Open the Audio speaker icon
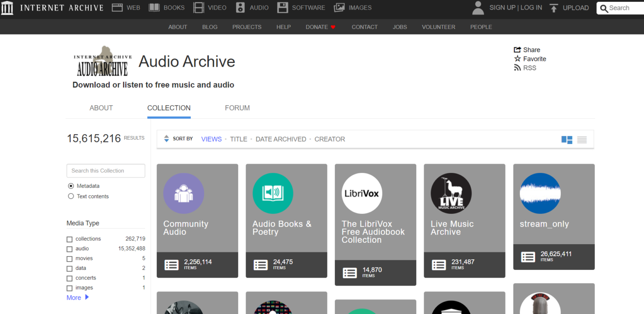Screen dimensions: 644x314 pos(241,8)
